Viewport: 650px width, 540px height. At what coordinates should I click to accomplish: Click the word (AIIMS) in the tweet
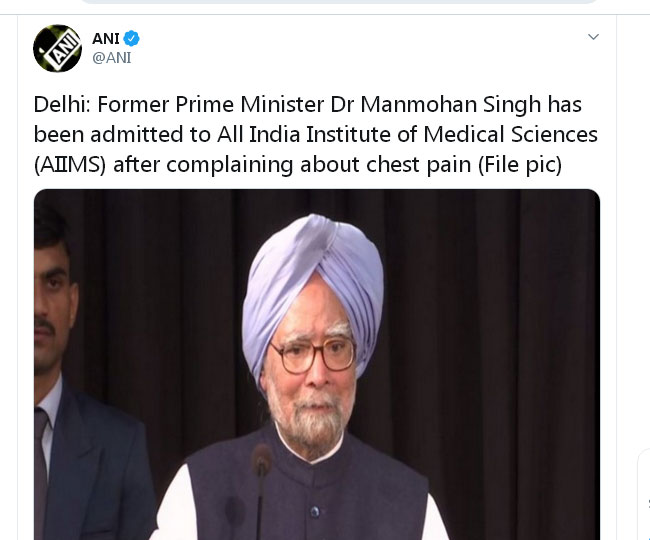click(x=70, y=165)
